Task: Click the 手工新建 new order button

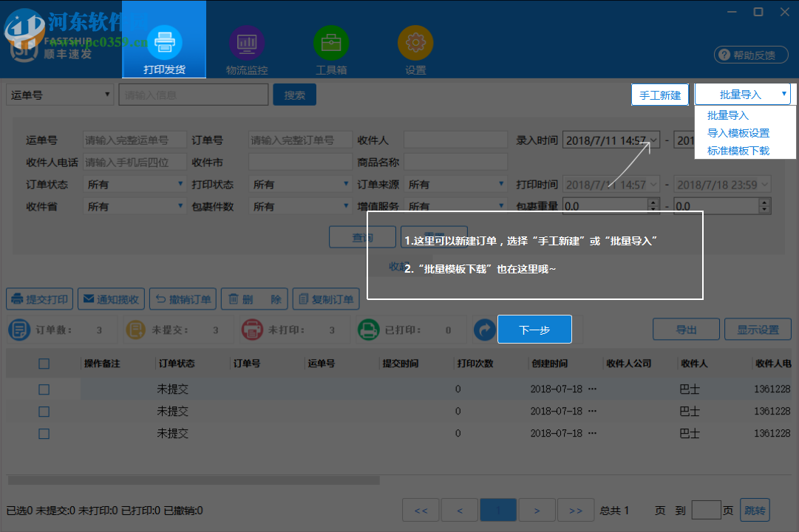Action: point(659,94)
